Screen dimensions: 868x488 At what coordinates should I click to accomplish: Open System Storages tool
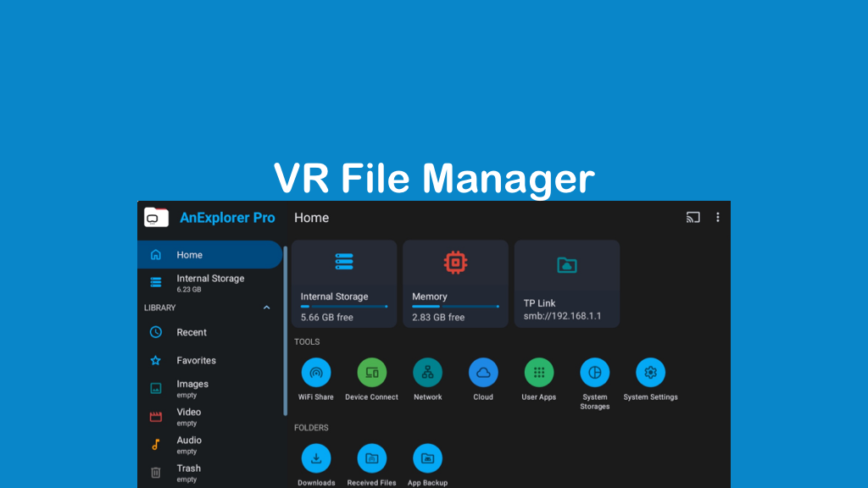594,373
